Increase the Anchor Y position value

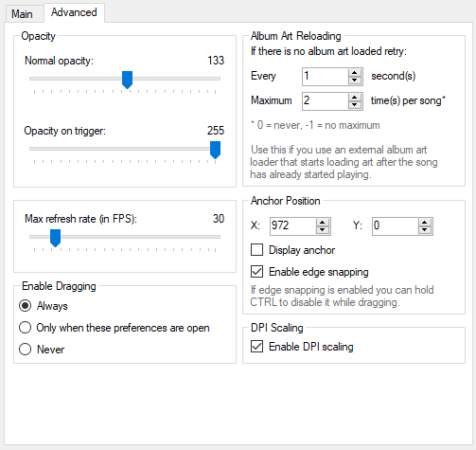click(x=424, y=223)
